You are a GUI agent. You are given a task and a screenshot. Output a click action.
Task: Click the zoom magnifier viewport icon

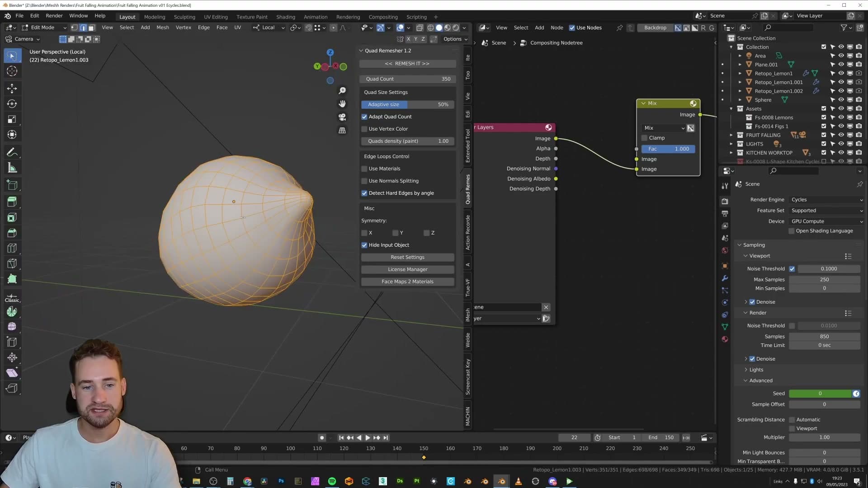(342, 91)
